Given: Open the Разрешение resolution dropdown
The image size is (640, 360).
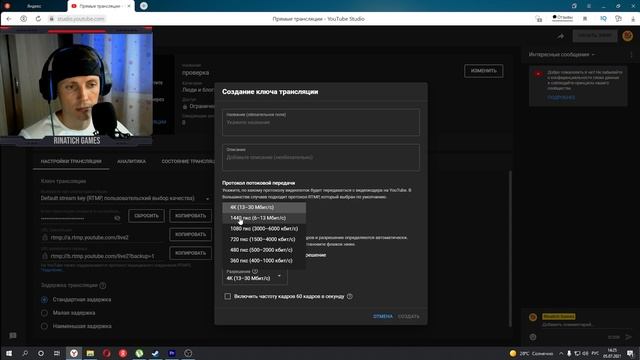Looking at the screenshot, I should (x=255, y=276).
